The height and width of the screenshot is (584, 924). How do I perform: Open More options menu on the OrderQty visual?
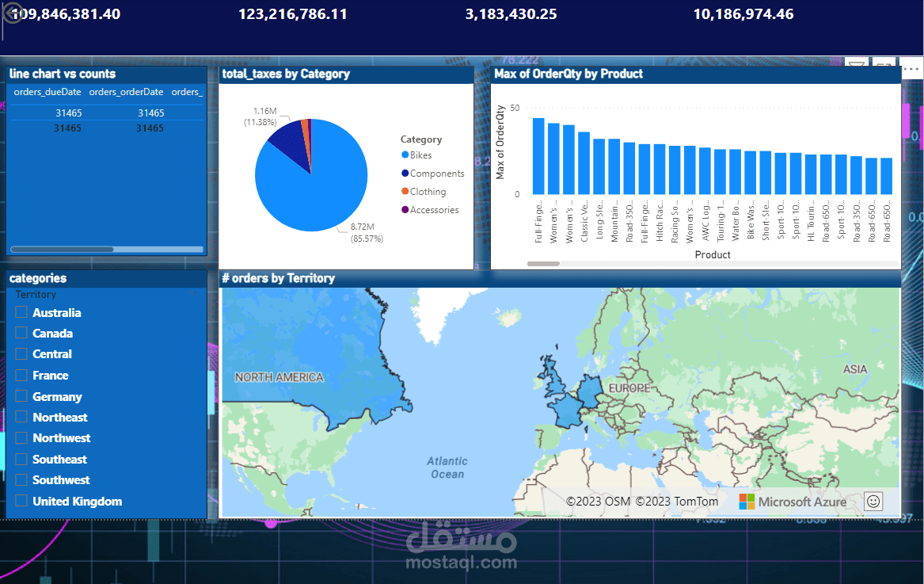click(x=911, y=69)
